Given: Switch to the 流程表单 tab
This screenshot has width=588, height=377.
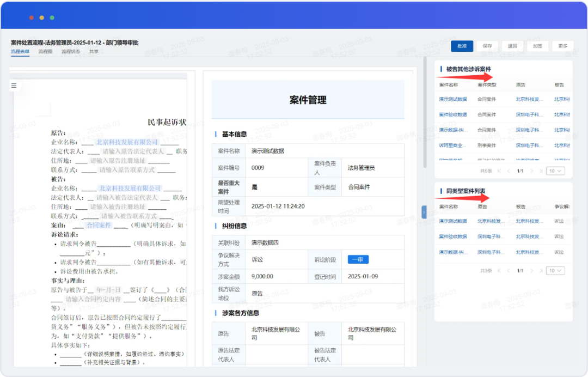Looking at the screenshot, I should pyautogui.click(x=20, y=52).
